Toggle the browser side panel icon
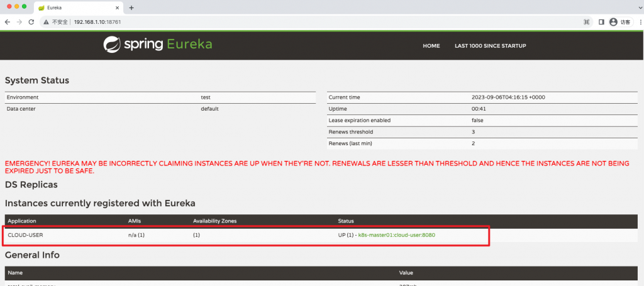 (601, 22)
